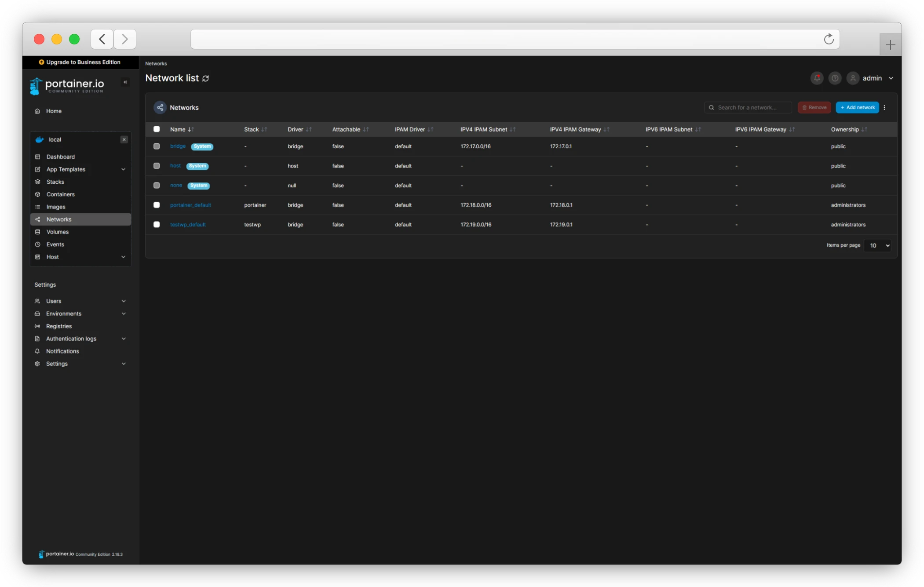Open the table settings three-dots icon
Viewport: 924px width, 587px height.
(x=884, y=107)
